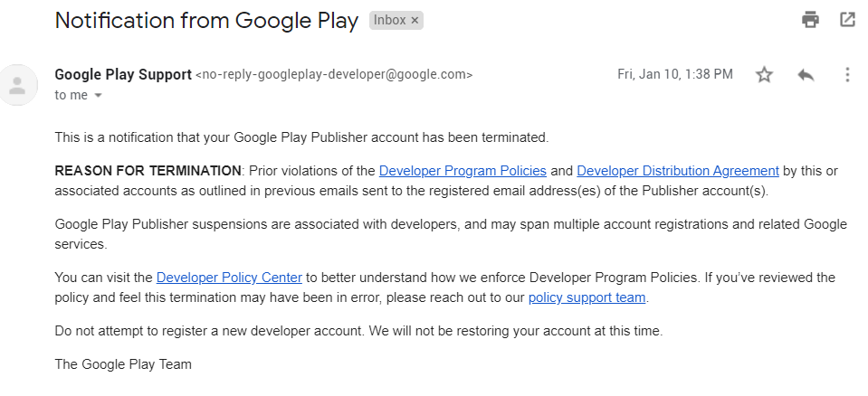This screenshot has height=396, width=868.
Task: Star the Google Play Support message
Action: tap(765, 75)
